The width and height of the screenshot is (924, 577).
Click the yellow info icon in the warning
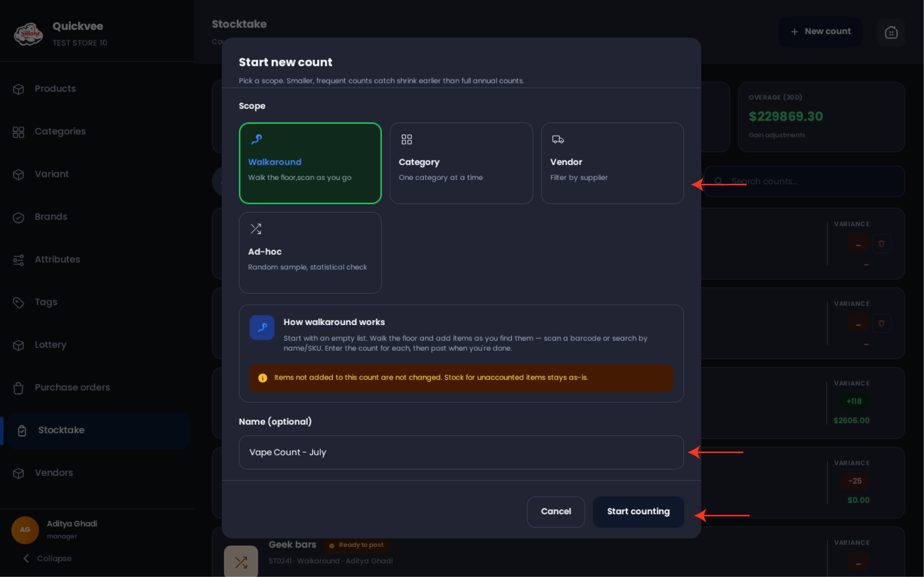pos(262,378)
